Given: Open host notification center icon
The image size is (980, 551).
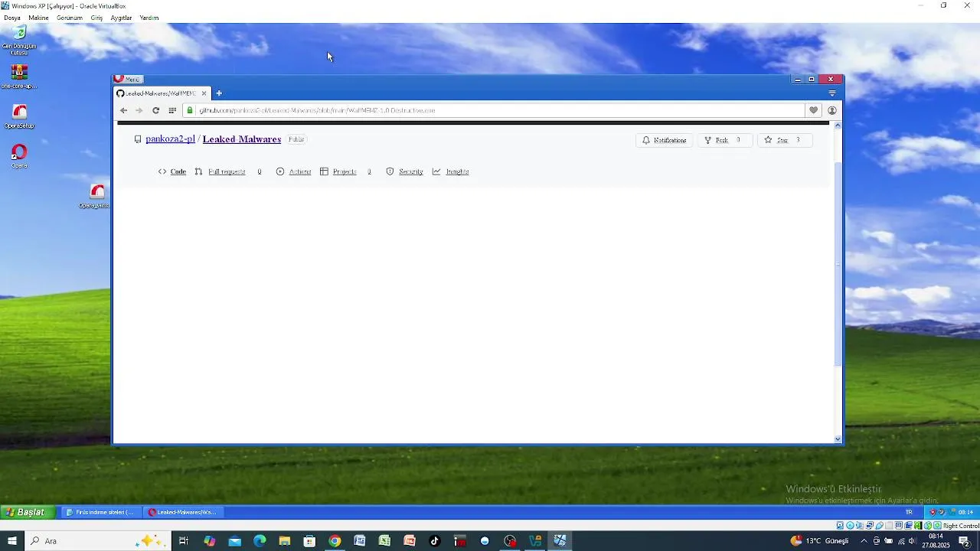Looking at the screenshot, I should tap(965, 541).
